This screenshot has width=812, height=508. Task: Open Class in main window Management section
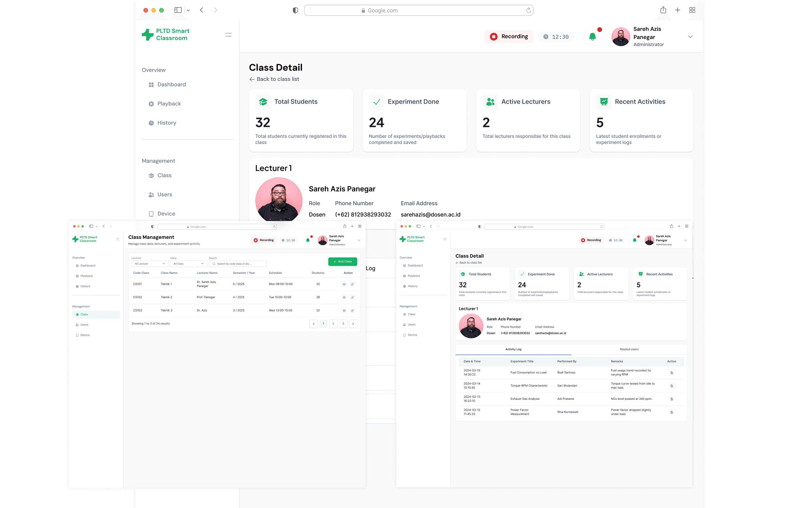164,175
